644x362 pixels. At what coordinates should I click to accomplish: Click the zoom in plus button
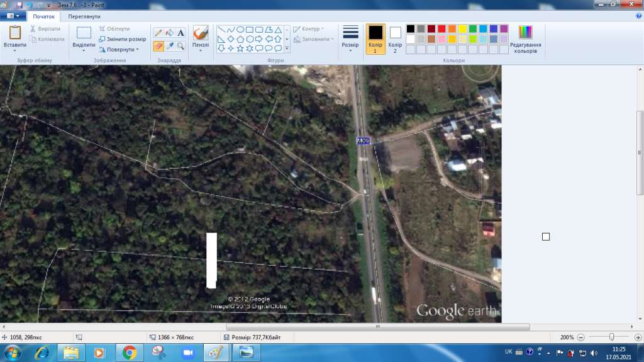pos(636,337)
